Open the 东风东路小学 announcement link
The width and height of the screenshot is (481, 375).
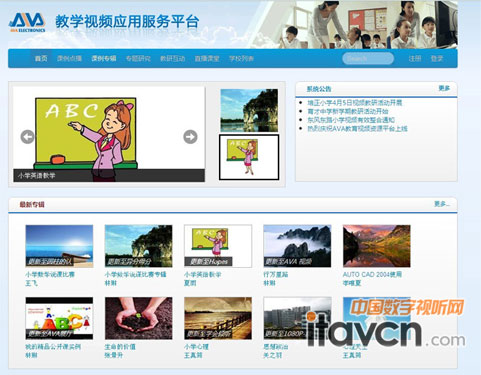pyautogui.click(x=351, y=120)
